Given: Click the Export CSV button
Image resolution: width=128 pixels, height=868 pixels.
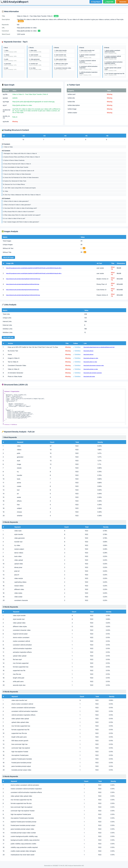Looking at the screenshot, I should pos(109,2).
